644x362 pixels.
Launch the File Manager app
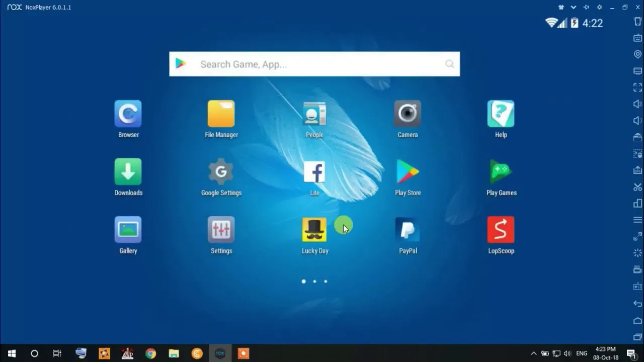[x=221, y=114]
